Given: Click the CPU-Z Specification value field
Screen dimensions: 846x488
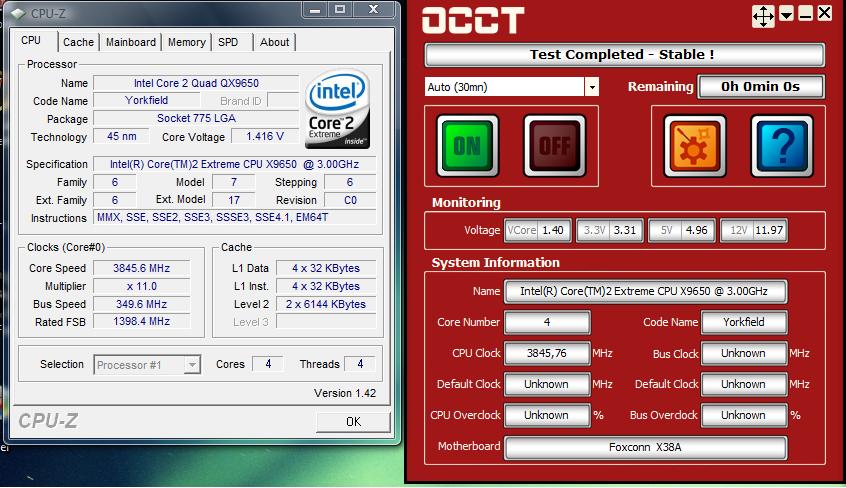Looking at the screenshot, I should pyautogui.click(x=235, y=164).
